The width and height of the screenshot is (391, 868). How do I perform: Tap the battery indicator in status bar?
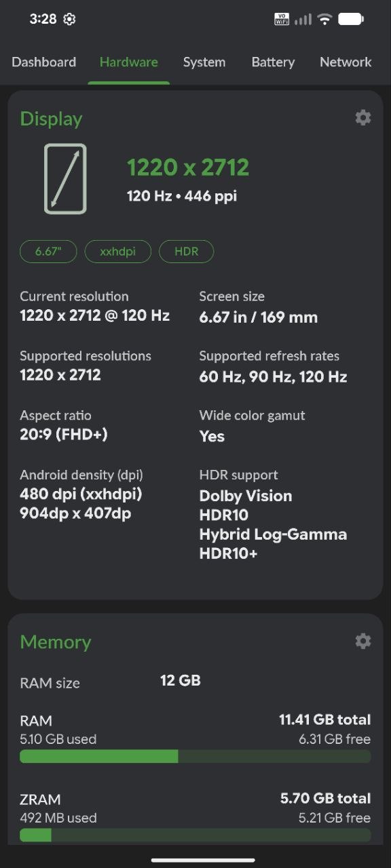351,19
